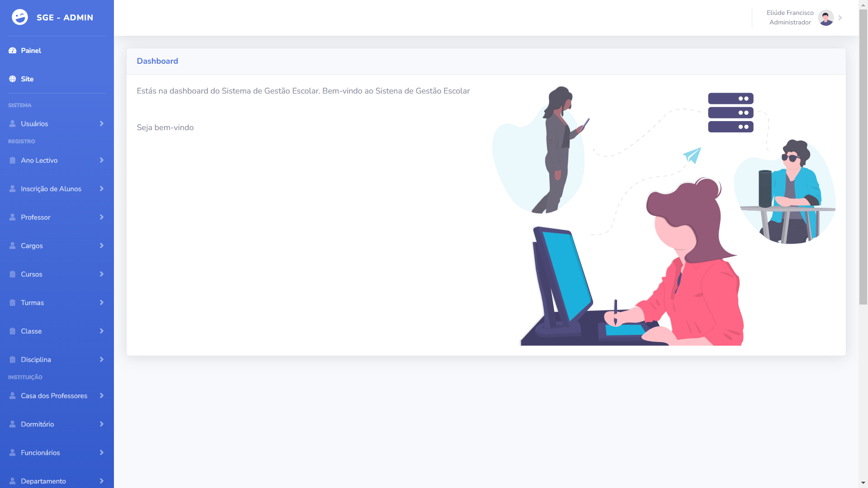
Task: Click the page vertical scrollbar thumb
Action: (x=863, y=157)
